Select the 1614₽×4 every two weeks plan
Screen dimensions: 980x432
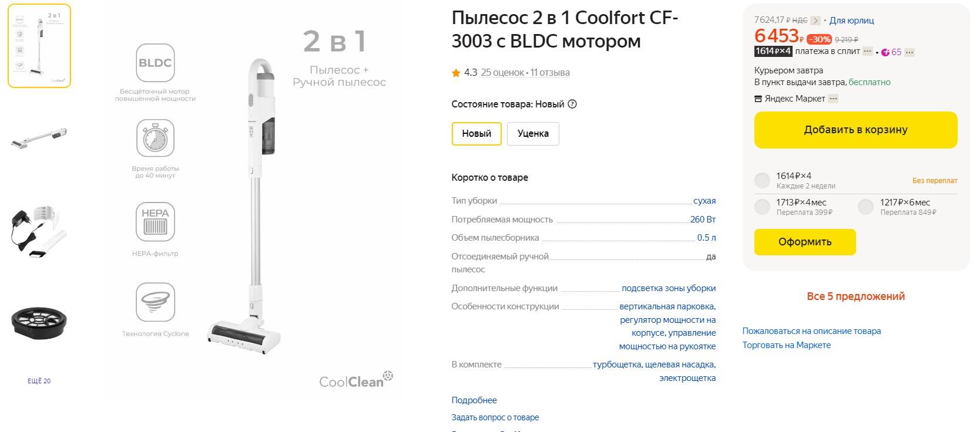coord(762,180)
